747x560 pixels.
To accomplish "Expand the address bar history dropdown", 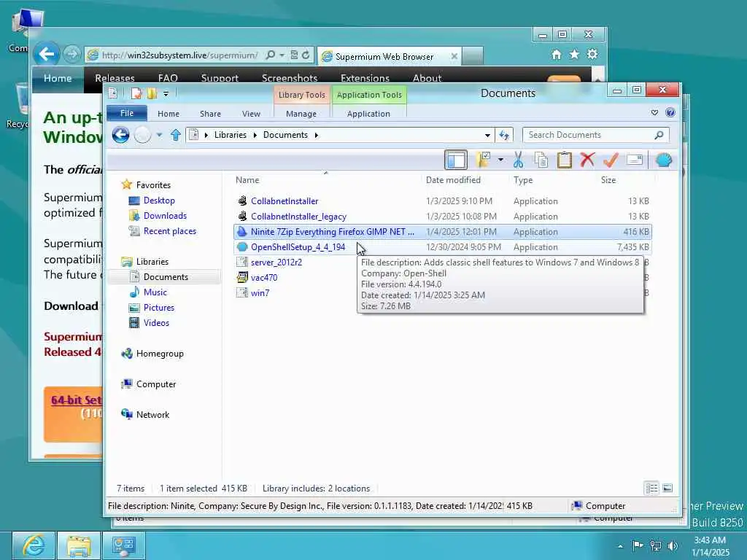I will point(487,135).
